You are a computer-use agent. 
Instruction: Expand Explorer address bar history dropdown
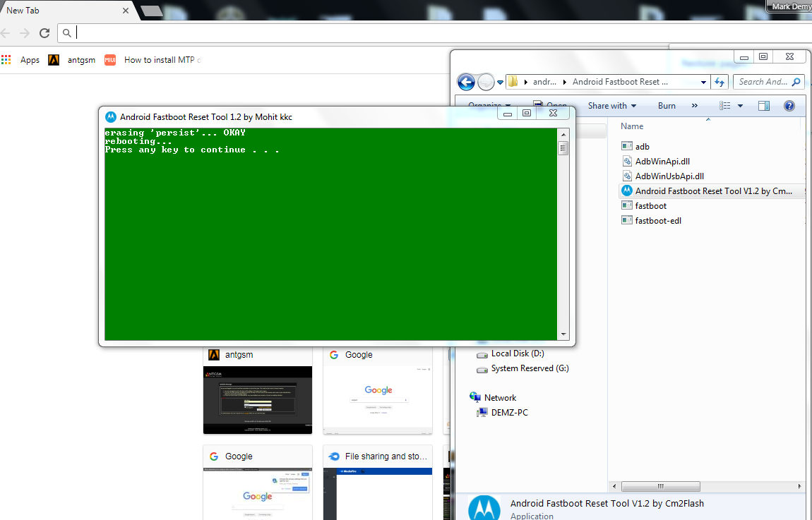click(703, 83)
